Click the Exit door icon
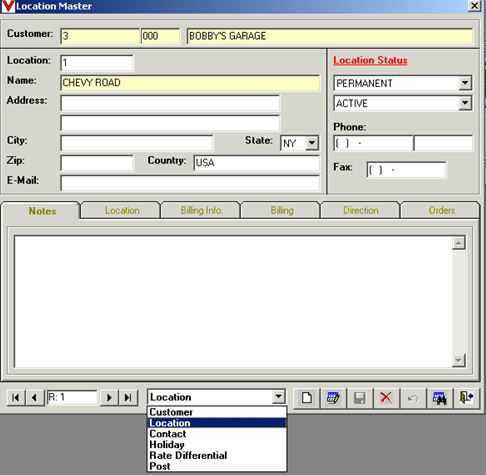Screen dimensions: 486x475 (466, 398)
